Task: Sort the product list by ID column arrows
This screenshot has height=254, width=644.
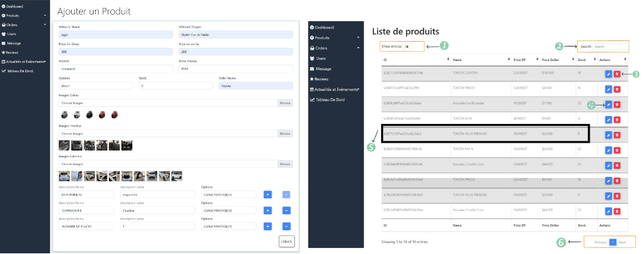Action: pos(448,60)
